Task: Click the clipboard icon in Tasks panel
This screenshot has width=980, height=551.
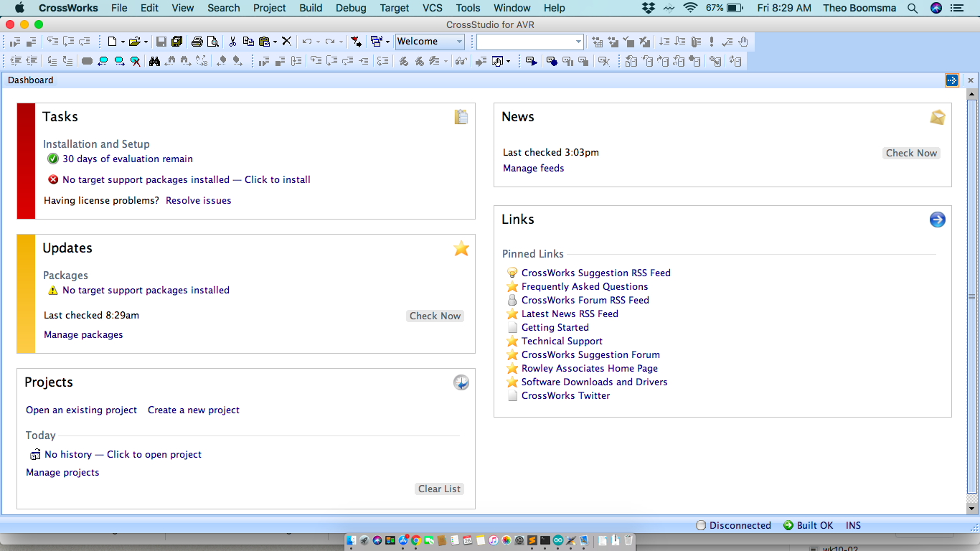Action: pos(461,116)
